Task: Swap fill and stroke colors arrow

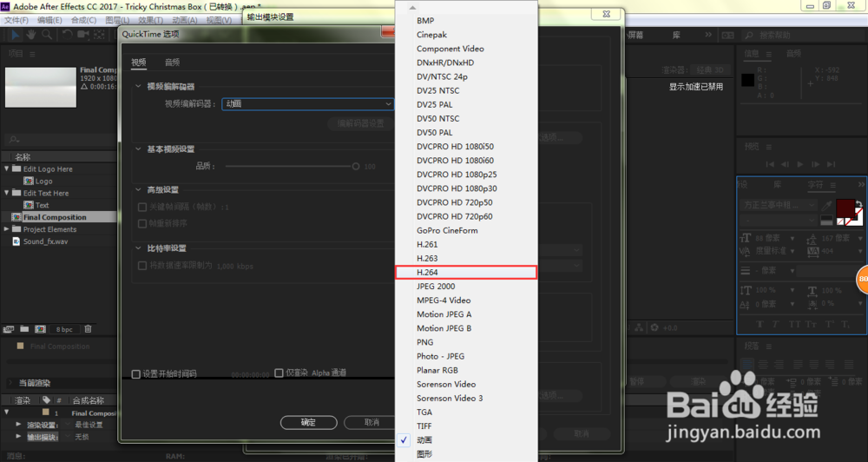Action: 858,203
